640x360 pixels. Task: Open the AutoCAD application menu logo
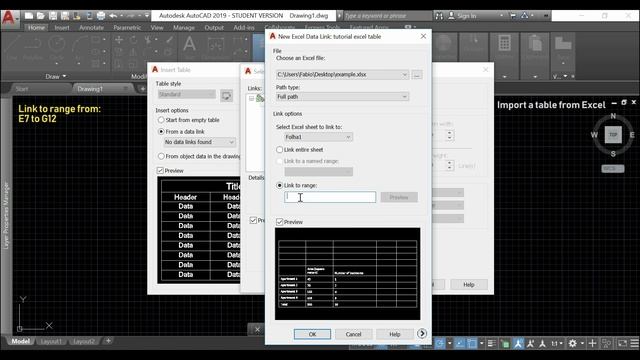9,18
